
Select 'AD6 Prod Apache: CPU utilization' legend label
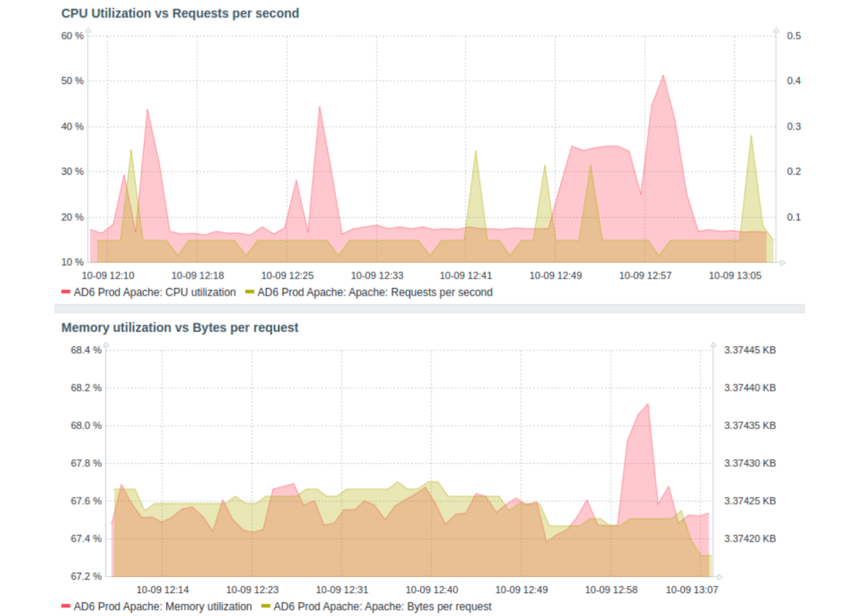pyautogui.click(x=155, y=292)
